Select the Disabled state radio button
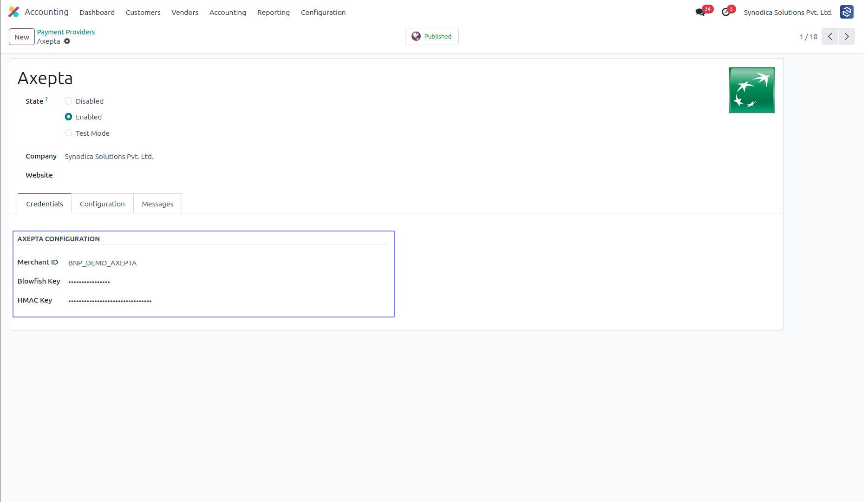Image resolution: width=868 pixels, height=502 pixels. coord(68,101)
